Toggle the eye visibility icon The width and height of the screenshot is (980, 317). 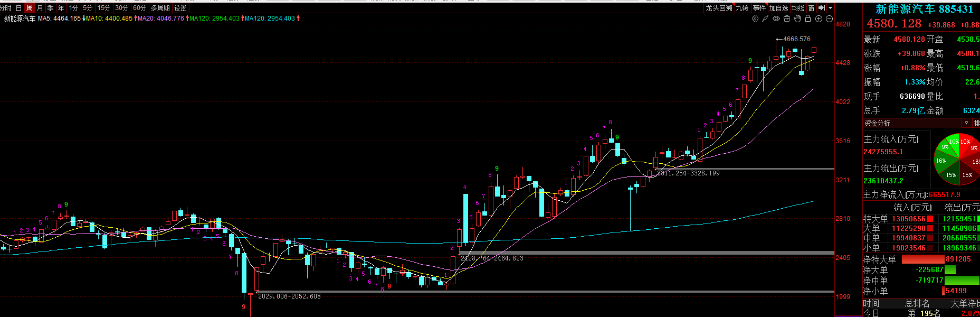[x=776, y=18]
